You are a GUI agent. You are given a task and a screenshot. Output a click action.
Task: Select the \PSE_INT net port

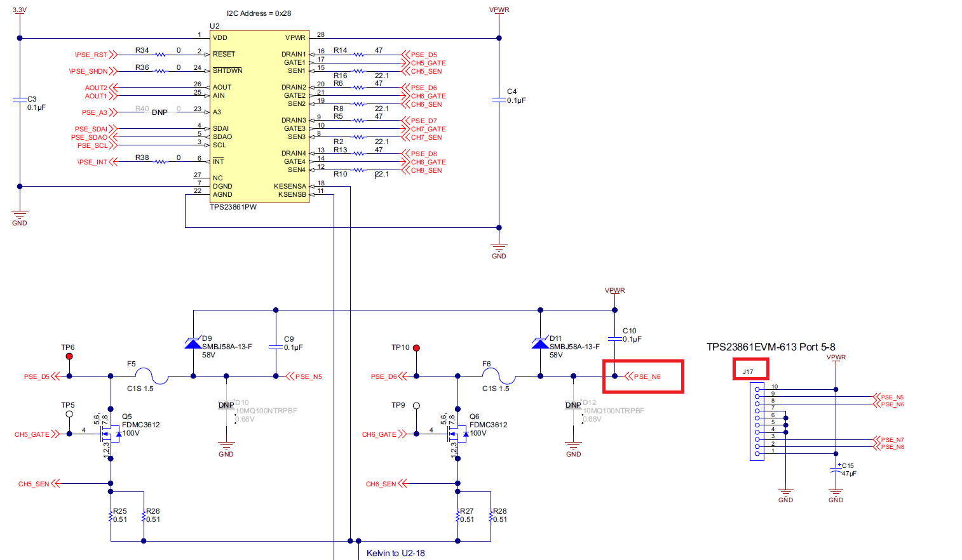[x=97, y=162]
